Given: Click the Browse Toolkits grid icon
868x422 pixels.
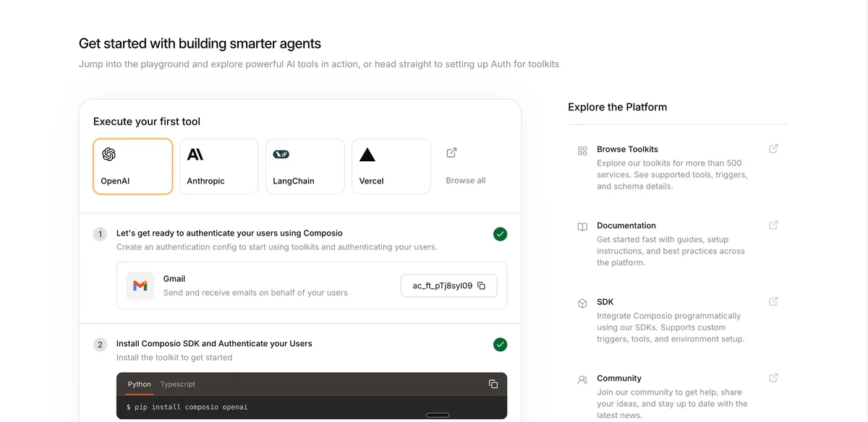Looking at the screenshot, I should (582, 150).
